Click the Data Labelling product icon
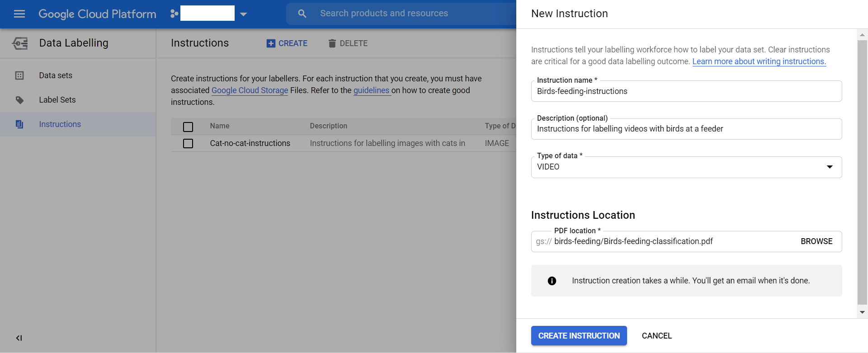 (x=20, y=43)
